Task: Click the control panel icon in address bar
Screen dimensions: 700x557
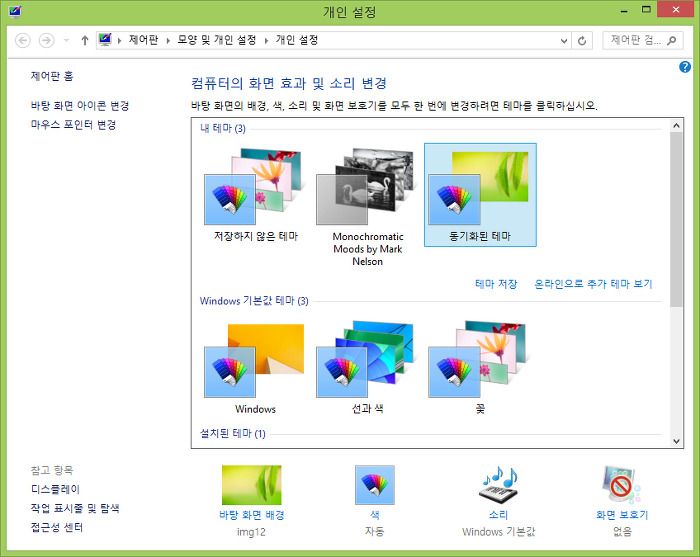Action: (105, 40)
